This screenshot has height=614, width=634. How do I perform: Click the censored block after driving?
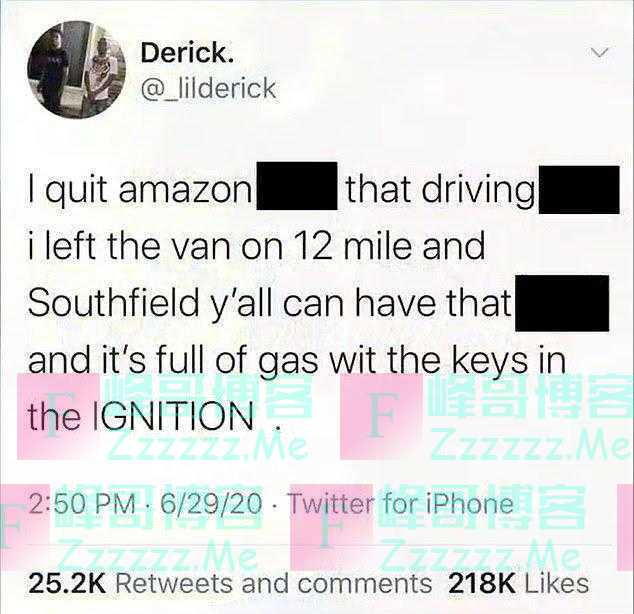(x=579, y=190)
